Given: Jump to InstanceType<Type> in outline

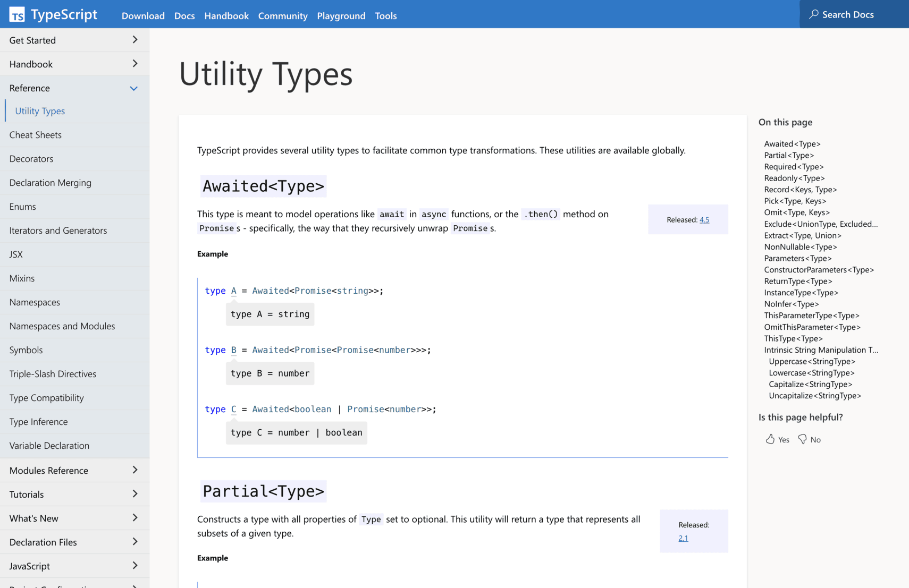Looking at the screenshot, I should pos(801,293).
